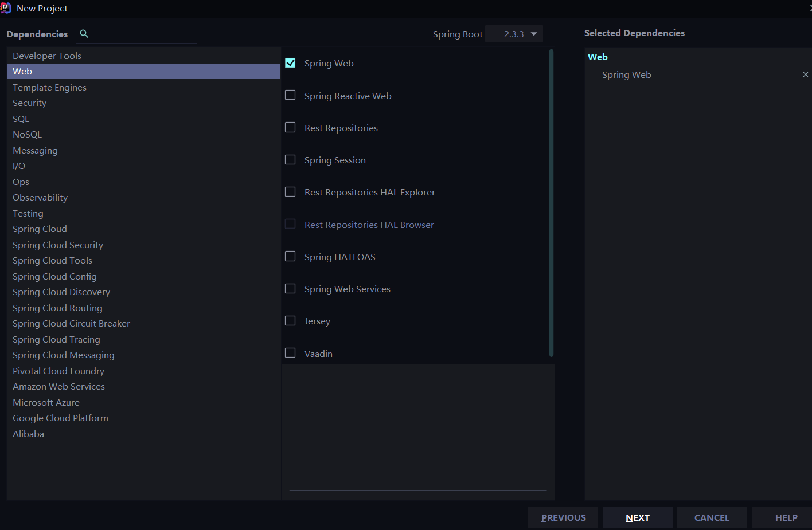Viewport: 812px width, 530px height.
Task: Check the Spring Session option
Action: click(290, 159)
